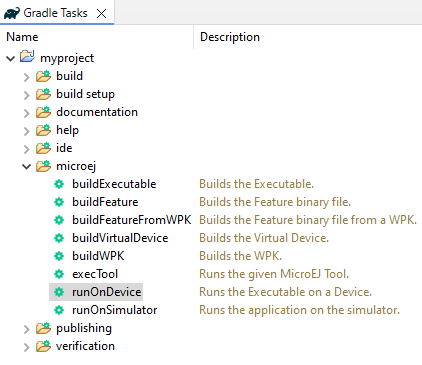
Task: Click the runOnSimulator gear icon
Action: click(x=59, y=310)
